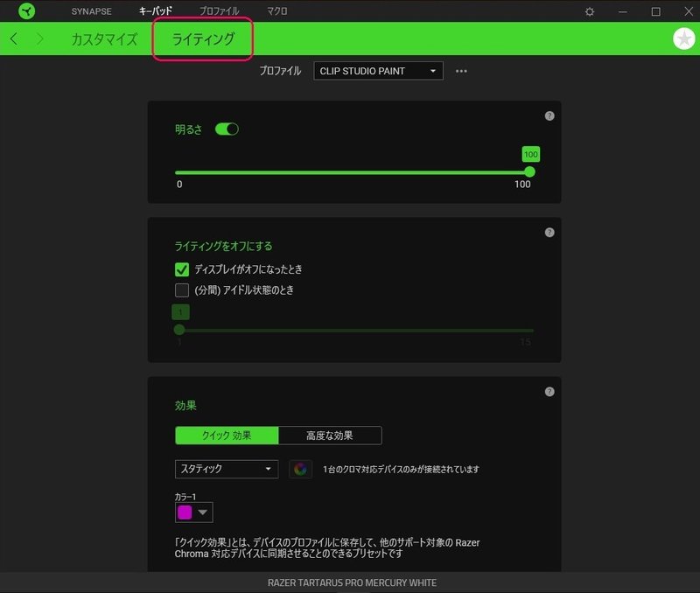This screenshot has width=700, height=593.
Task: Click the Chroma color wheel icon
Action: 301,469
